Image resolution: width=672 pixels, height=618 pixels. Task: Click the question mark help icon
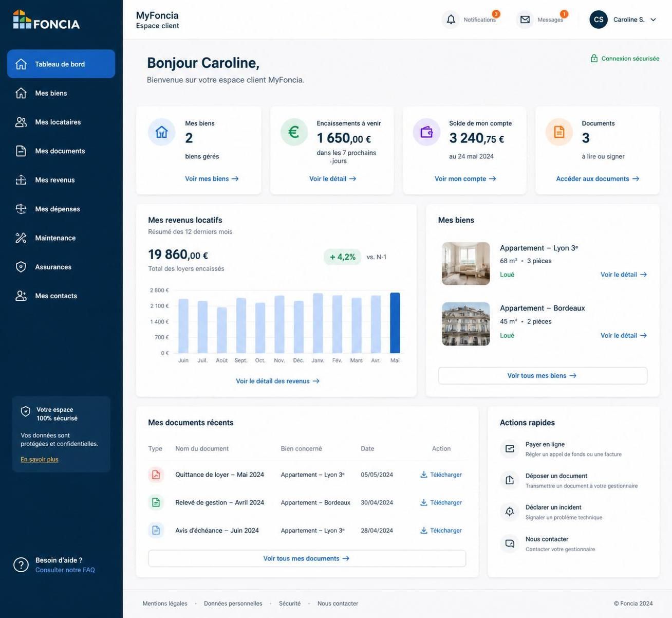pos(21,565)
